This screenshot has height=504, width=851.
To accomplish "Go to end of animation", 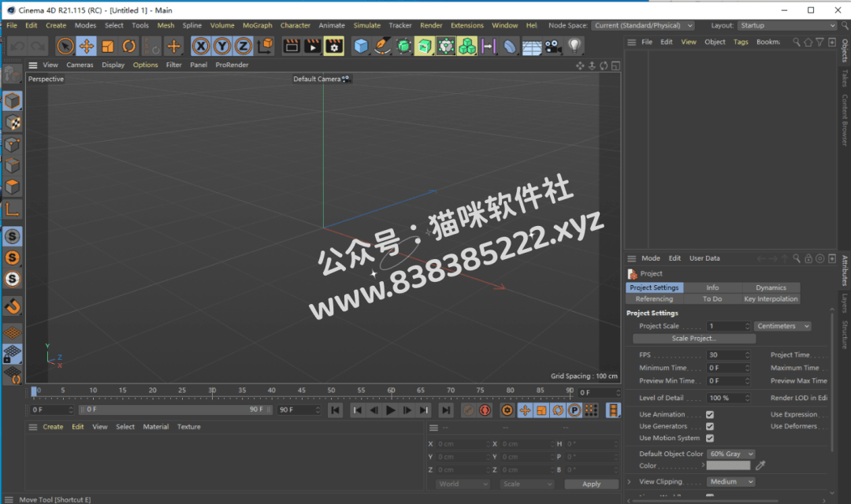I will (445, 411).
